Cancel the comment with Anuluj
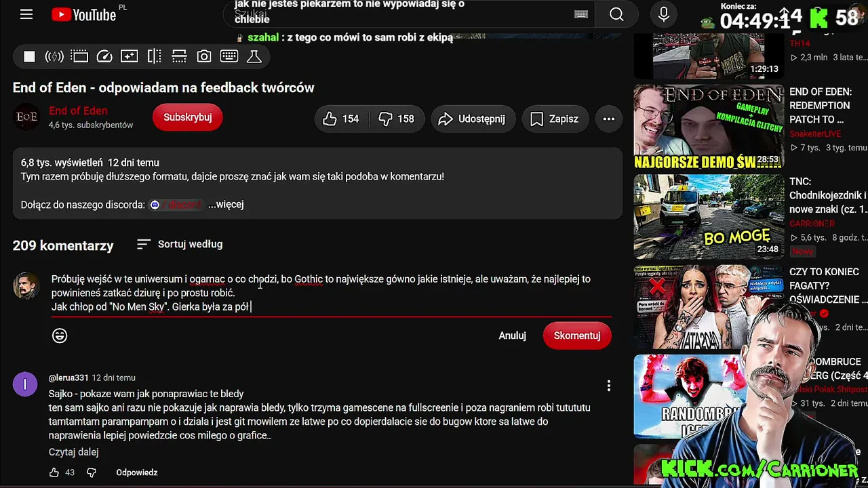 click(513, 335)
